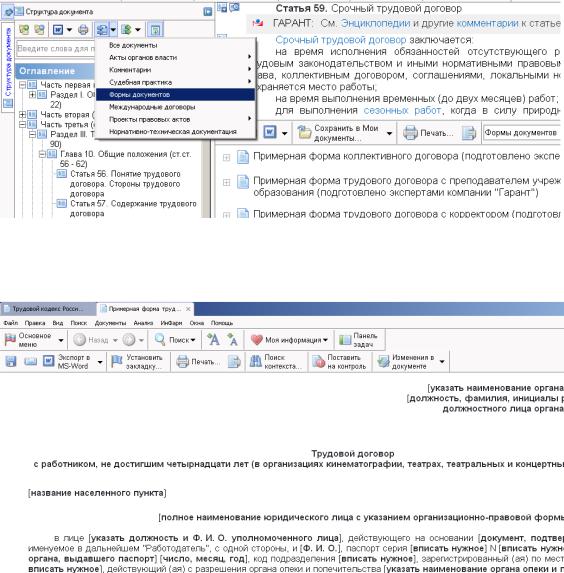Click the floppy disk save icon in bottom toolbar
The width and height of the screenshot is (564, 573).
point(11,361)
